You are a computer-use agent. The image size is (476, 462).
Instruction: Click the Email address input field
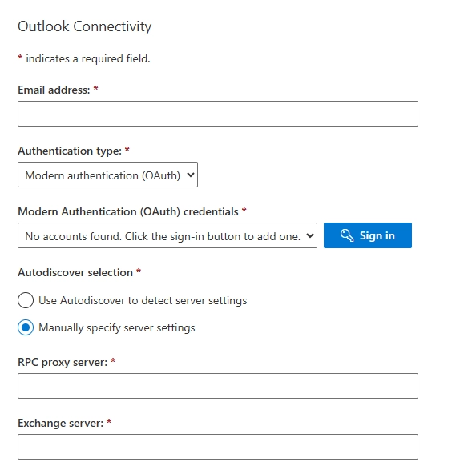click(218, 114)
